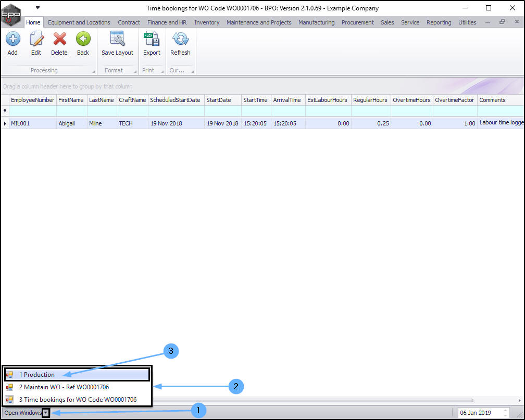Click the Export XLSX icon

[152, 39]
